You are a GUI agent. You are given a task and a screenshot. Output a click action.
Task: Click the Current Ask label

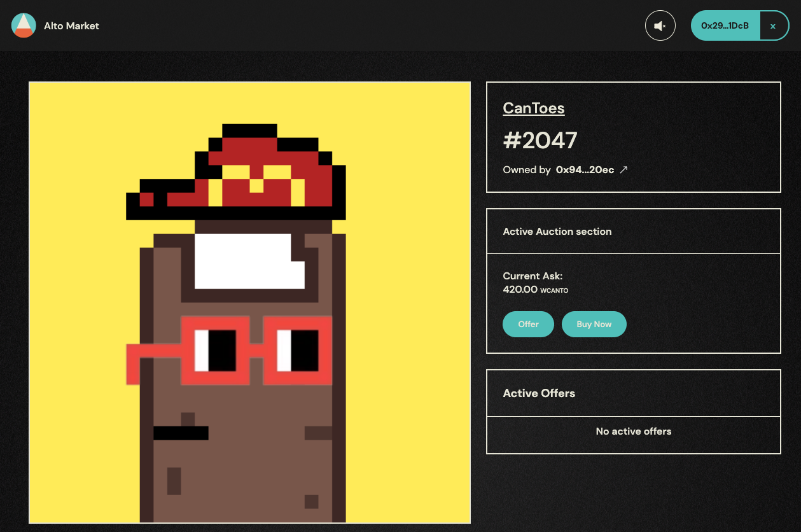pos(533,276)
